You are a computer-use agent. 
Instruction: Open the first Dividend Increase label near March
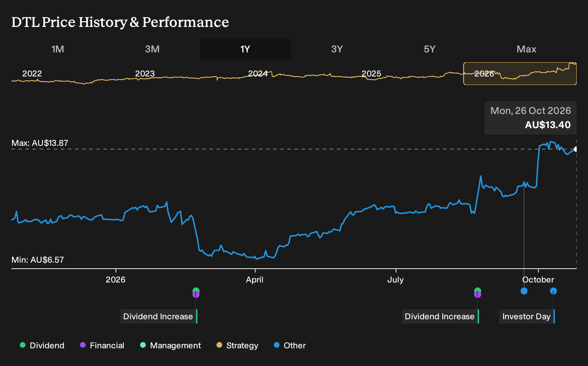coord(158,316)
